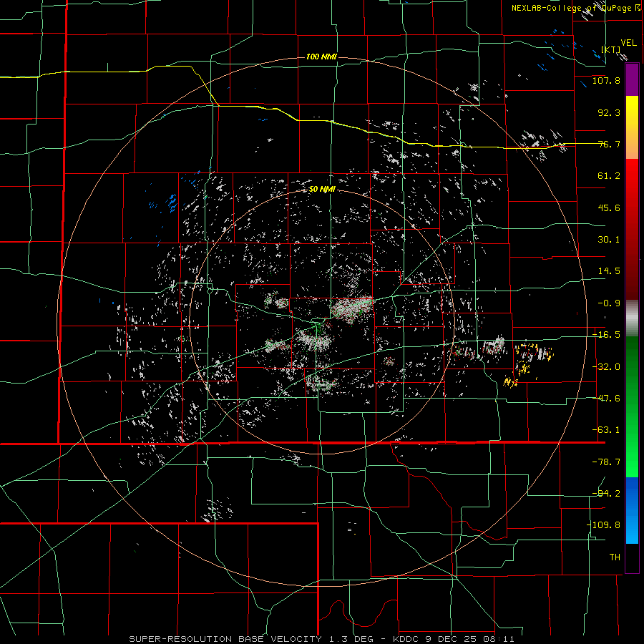Pick the gray near-zero color bar segment

point(632,318)
